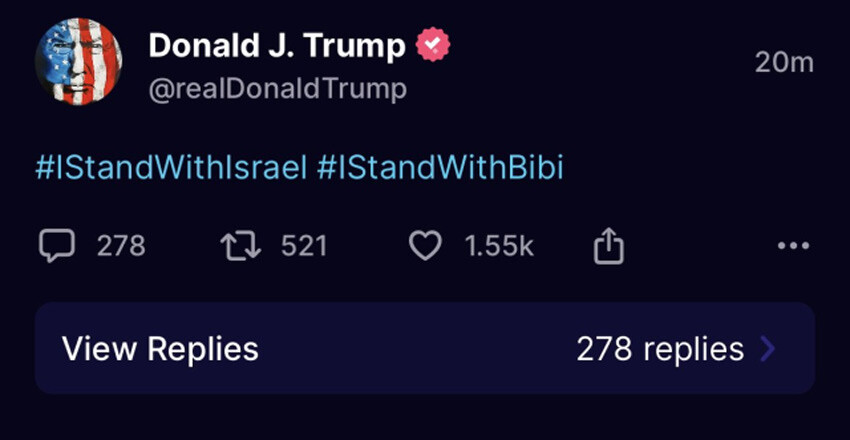Open the @realDonaldTrump handle link
Image resolution: width=850 pixels, height=440 pixels.
[x=277, y=89]
